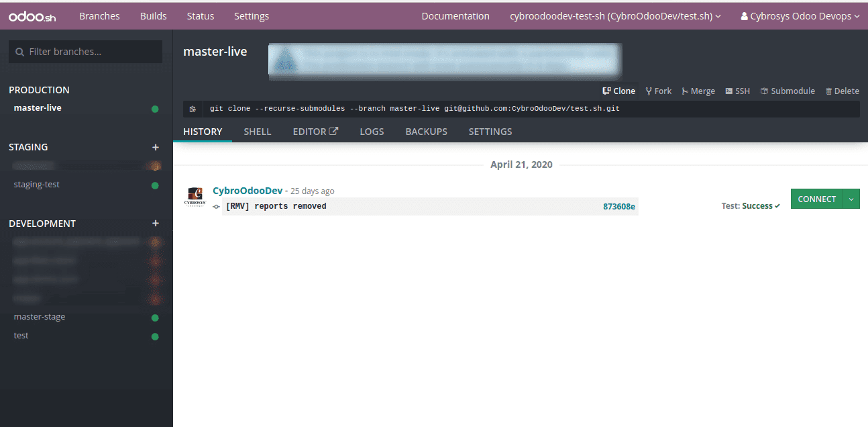Add a new development branch
This screenshot has height=427, width=868.
(156, 224)
